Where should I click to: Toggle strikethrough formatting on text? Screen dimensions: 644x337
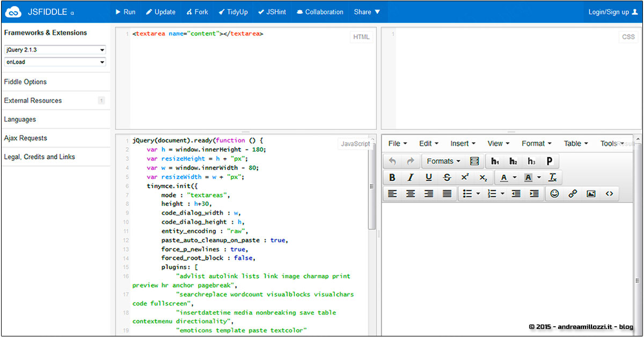[447, 177]
